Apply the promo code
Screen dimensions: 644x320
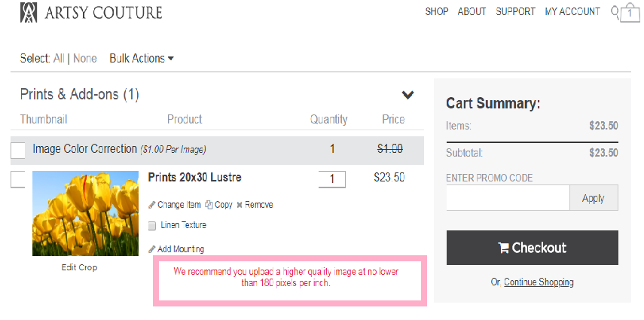(x=593, y=198)
